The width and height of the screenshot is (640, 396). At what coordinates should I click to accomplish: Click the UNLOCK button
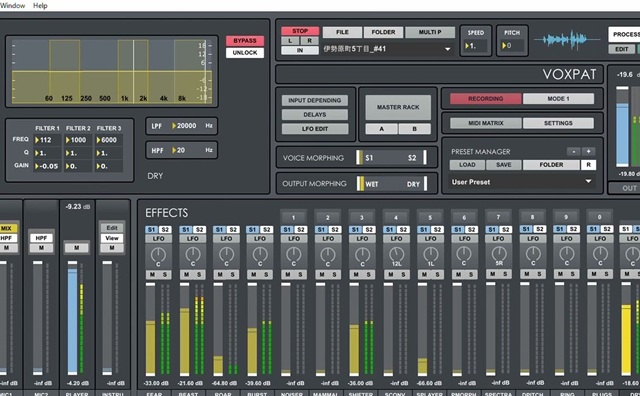[245, 53]
